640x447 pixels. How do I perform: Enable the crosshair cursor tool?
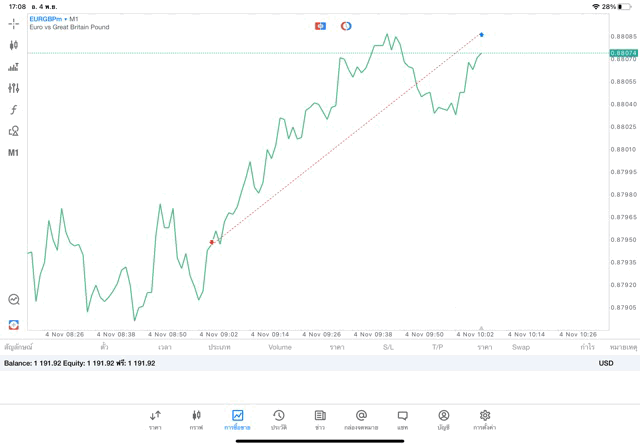[14, 23]
